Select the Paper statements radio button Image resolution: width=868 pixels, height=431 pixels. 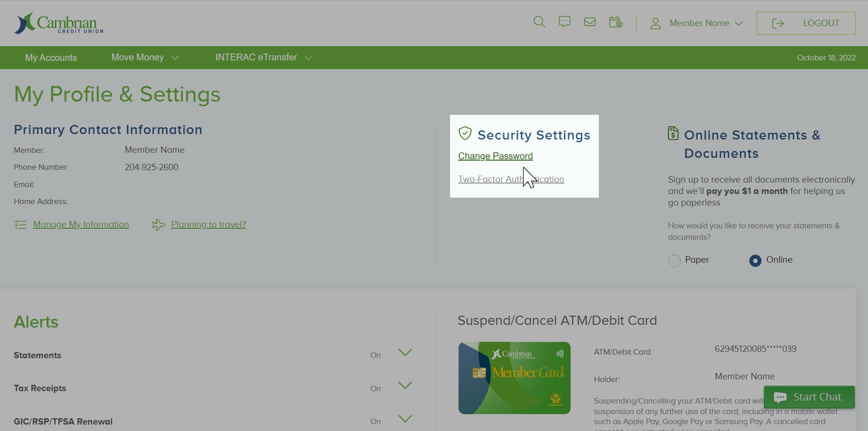coord(674,260)
